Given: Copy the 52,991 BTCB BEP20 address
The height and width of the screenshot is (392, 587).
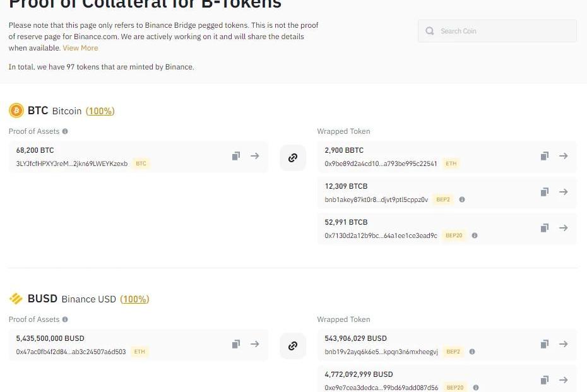Looking at the screenshot, I should [x=544, y=228].
